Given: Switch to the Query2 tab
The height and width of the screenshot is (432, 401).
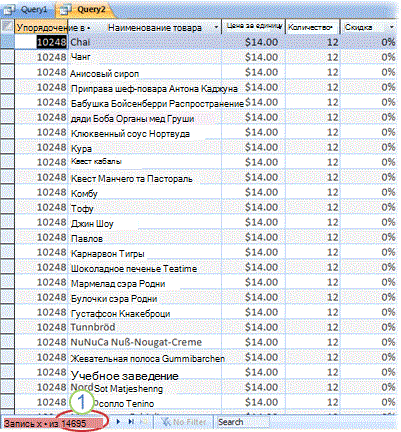Looking at the screenshot, I should pyautogui.click(x=85, y=9).
